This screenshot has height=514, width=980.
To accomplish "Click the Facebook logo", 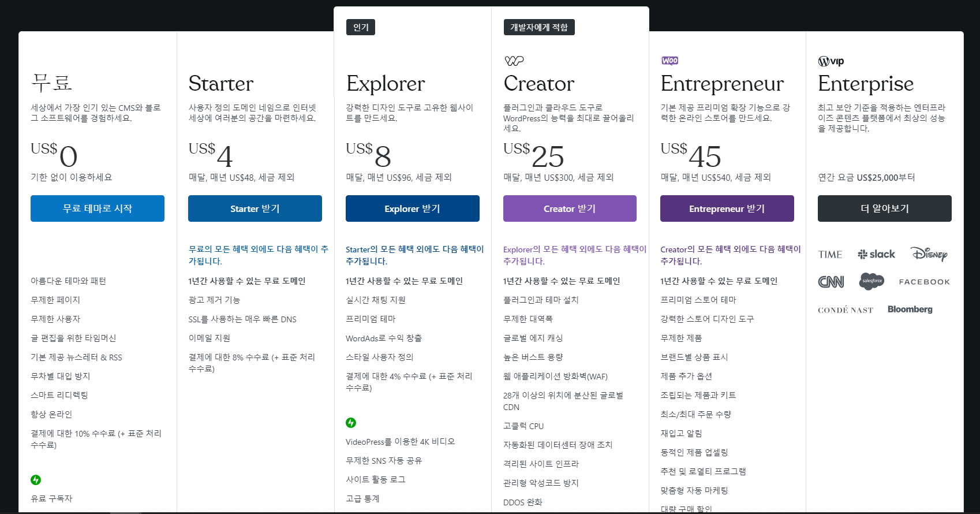I will (924, 282).
